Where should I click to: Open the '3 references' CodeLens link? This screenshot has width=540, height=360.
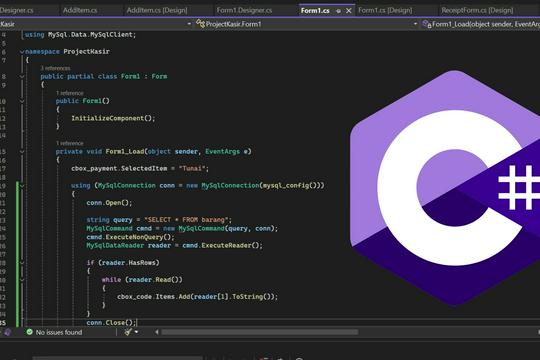pos(55,68)
